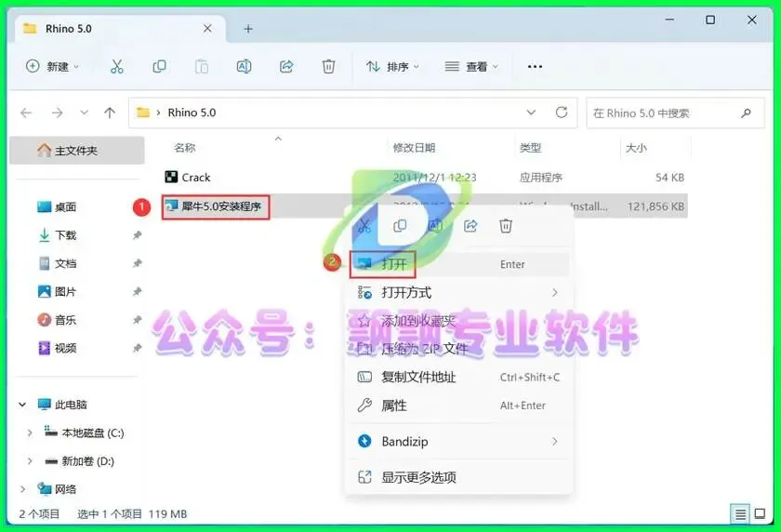The image size is (781, 532).
Task: Go back with the left arrow button
Action: pos(26,113)
